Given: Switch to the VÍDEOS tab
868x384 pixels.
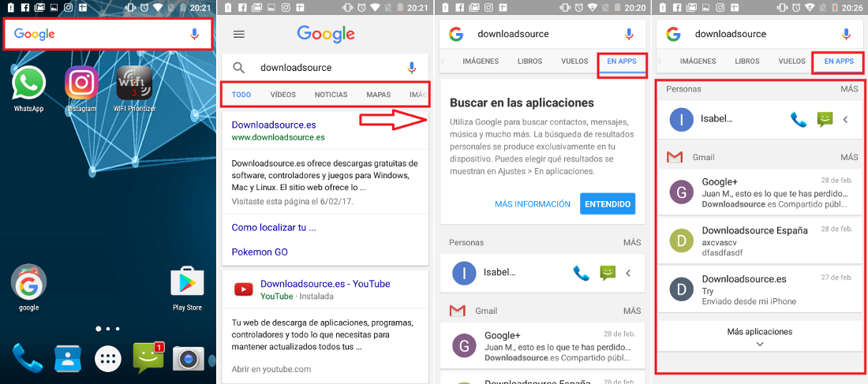Looking at the screenshot, I should 282,95.
